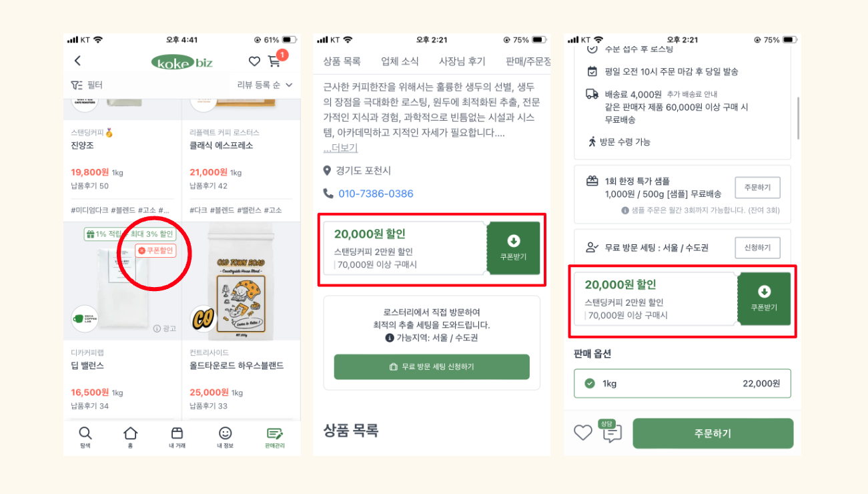This screenshot has width=868, height=494.
Task: Tap 쿠폰받기 on middle screen coupon
Action: click(x=513, y=248)
